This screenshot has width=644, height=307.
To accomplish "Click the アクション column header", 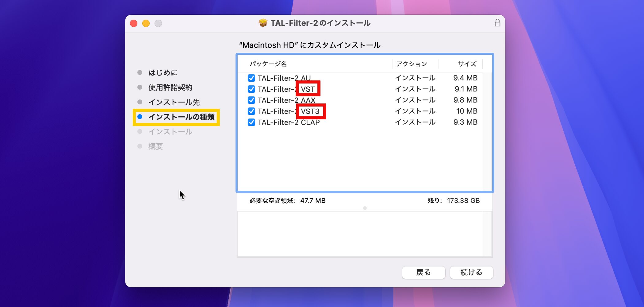I will click(412, 64).
